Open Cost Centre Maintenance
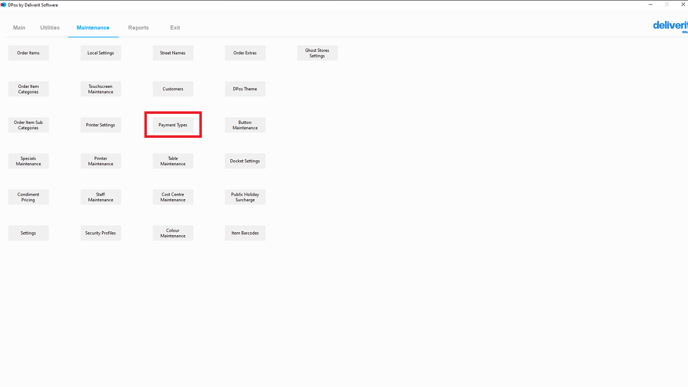688x387 pixels. [173, 197]
